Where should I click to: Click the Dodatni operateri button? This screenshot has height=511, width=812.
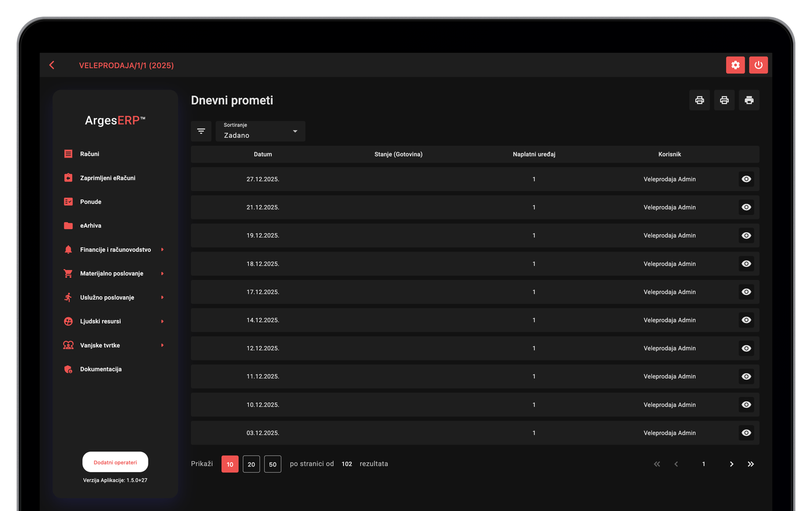click(115, 462)
